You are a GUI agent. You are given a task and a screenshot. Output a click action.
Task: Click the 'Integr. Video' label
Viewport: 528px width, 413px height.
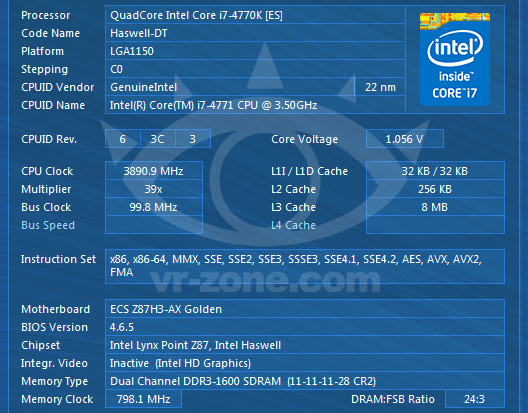[54, 363]
